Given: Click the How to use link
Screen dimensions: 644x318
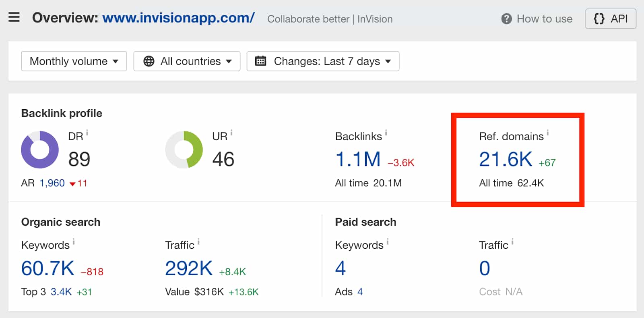Looking at the screenshot, I should (544, 19).
